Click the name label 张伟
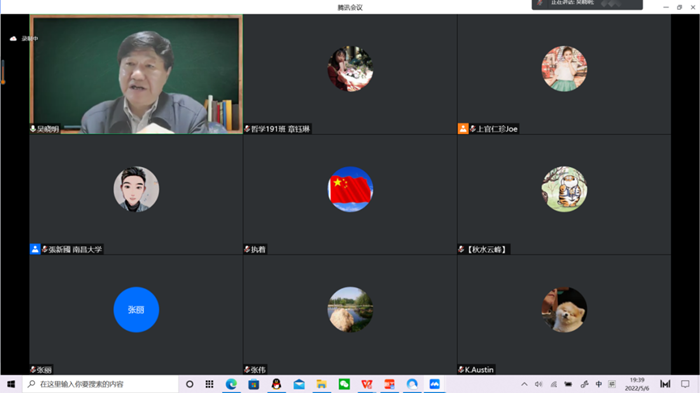Image resolution: width=700 pixels, height=393 pixels. [x=258, y=370]
